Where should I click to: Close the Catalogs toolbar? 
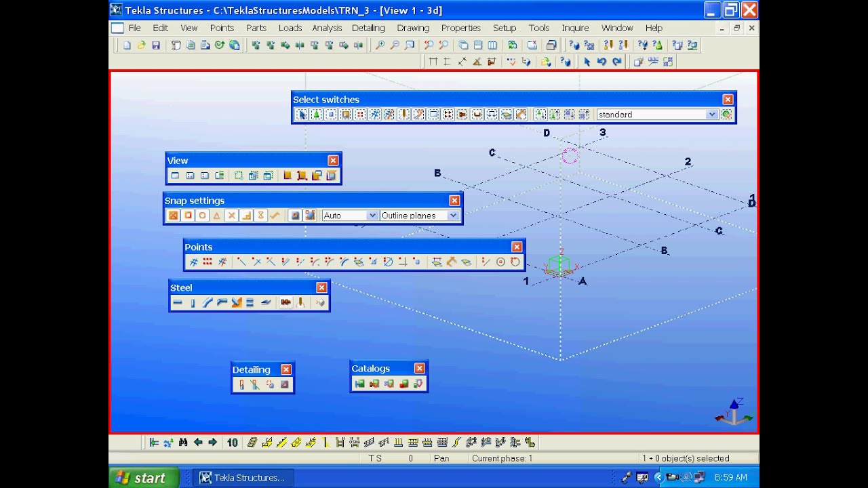pyautogui.click(x=419, y=369)
